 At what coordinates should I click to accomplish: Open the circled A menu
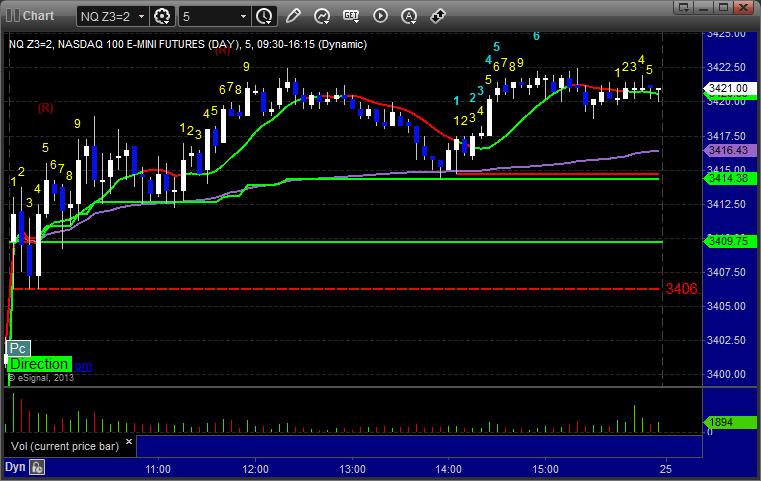tap(409, 16)
